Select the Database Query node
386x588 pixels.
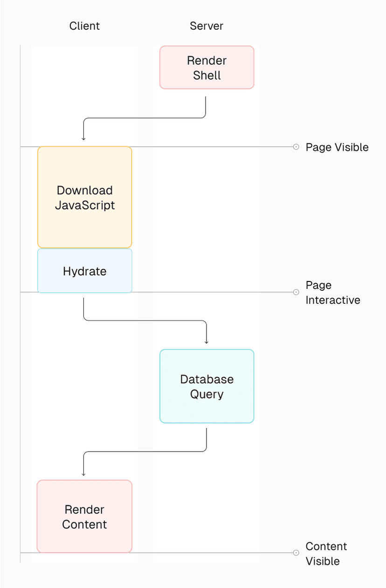click(207, 386)
